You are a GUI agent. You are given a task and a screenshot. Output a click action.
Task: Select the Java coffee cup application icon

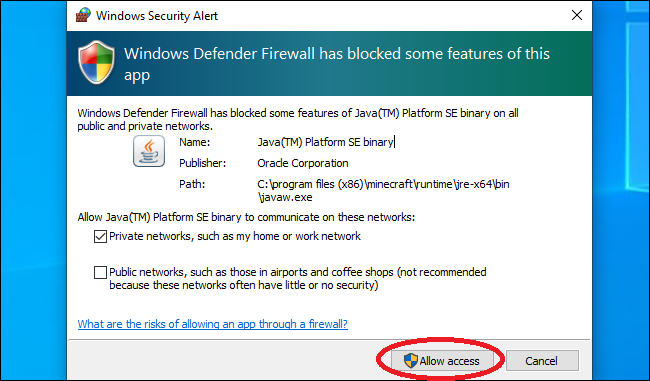click(x=149, y=151)
